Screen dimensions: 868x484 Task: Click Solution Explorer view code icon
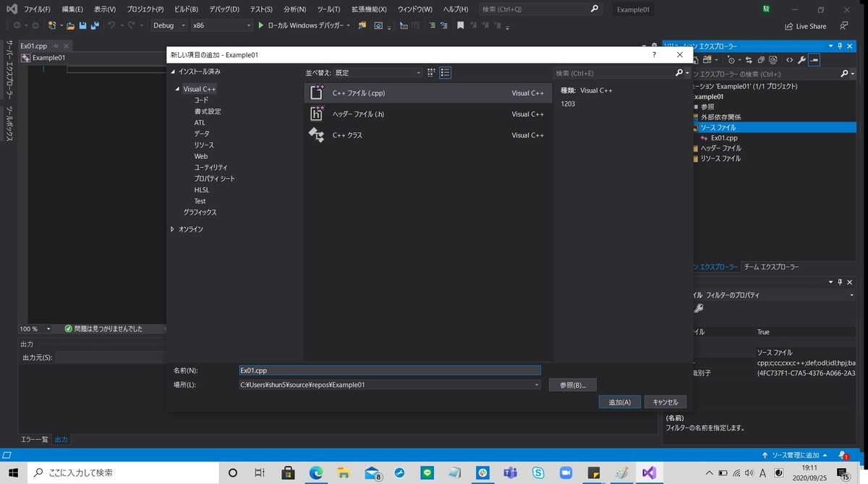point(790,60)
